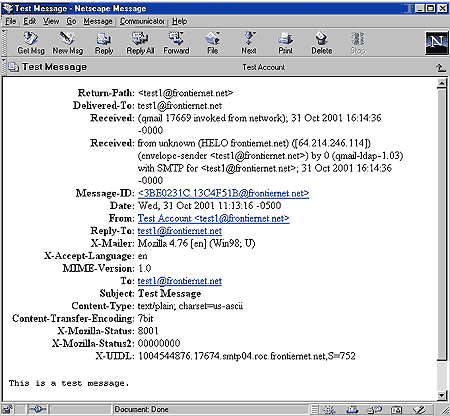Open the Message-ID link 3BE0231C.13C4F51B@frontiernet.net
450x416 pixels.
(x=223, y=194)
